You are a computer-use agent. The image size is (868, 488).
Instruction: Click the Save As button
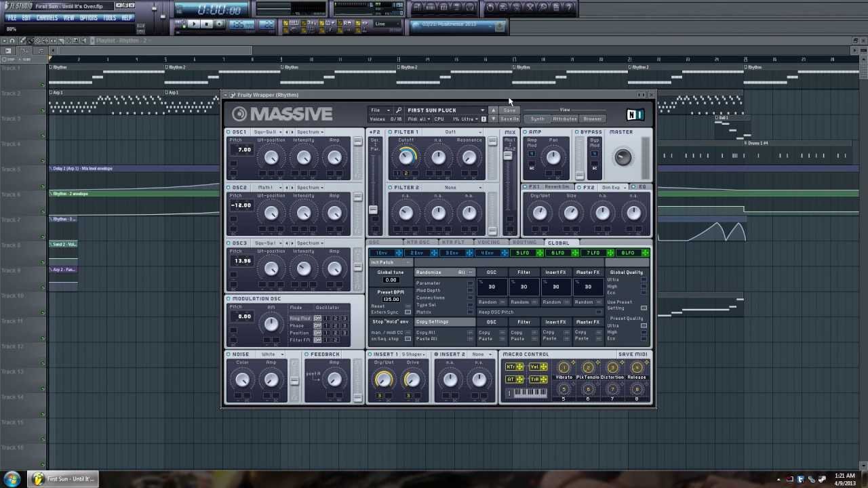(x=510, y=119)
